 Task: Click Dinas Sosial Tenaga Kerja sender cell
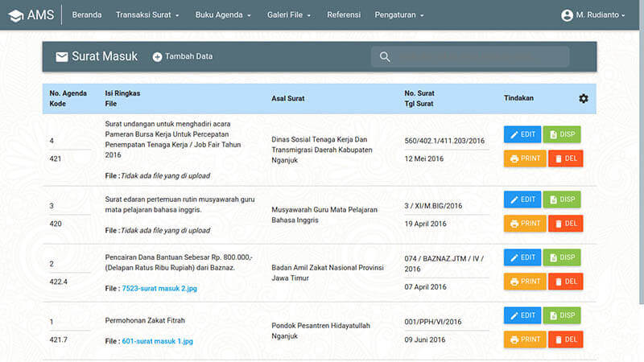[322, 150]
